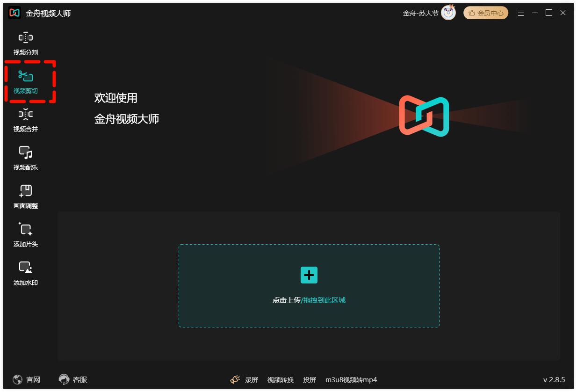Image resolution: width=577 pixels, height=392 pixels.
Task: Click the 官网 globe website icon
Action: [x=18, y=379]
